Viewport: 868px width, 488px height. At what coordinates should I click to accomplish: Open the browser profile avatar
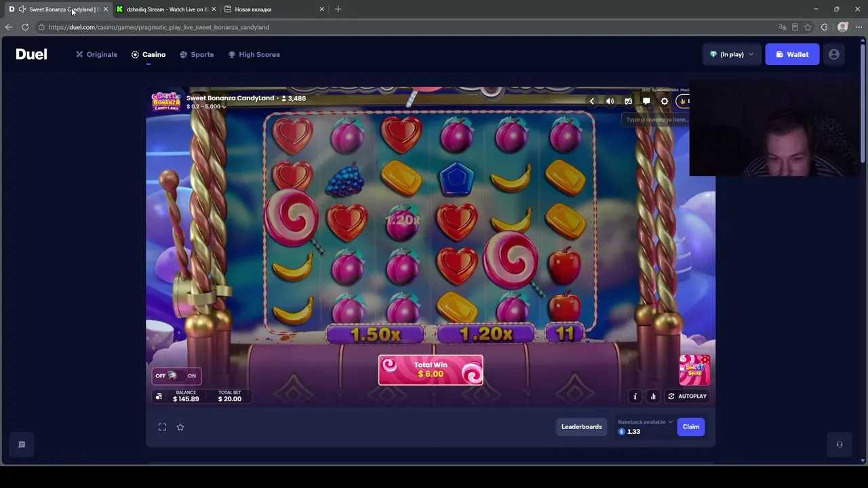[x=843, y=27]
